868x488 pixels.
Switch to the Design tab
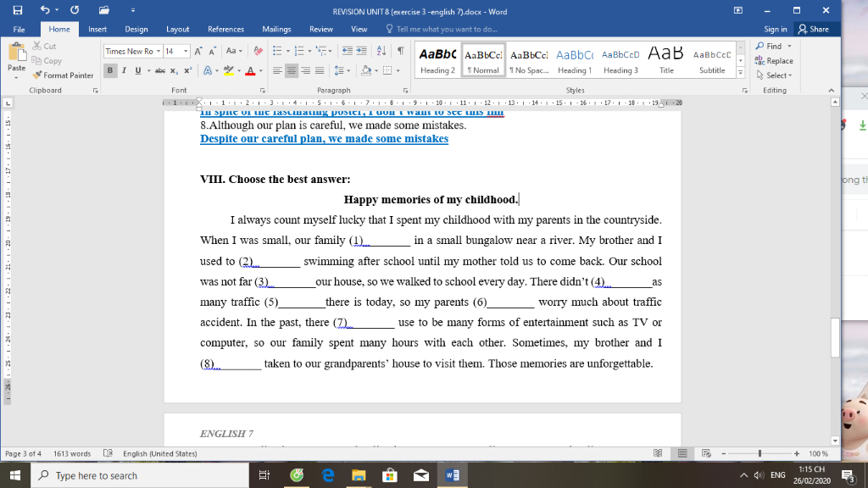[136, 30]
